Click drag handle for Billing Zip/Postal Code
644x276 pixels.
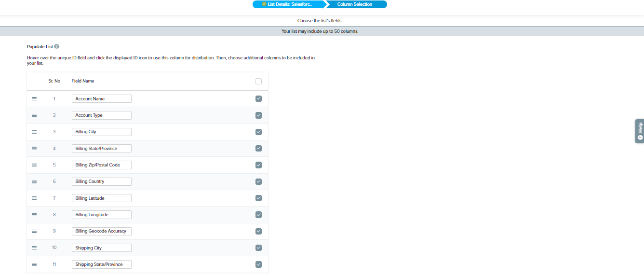click(x=34, y=165)
